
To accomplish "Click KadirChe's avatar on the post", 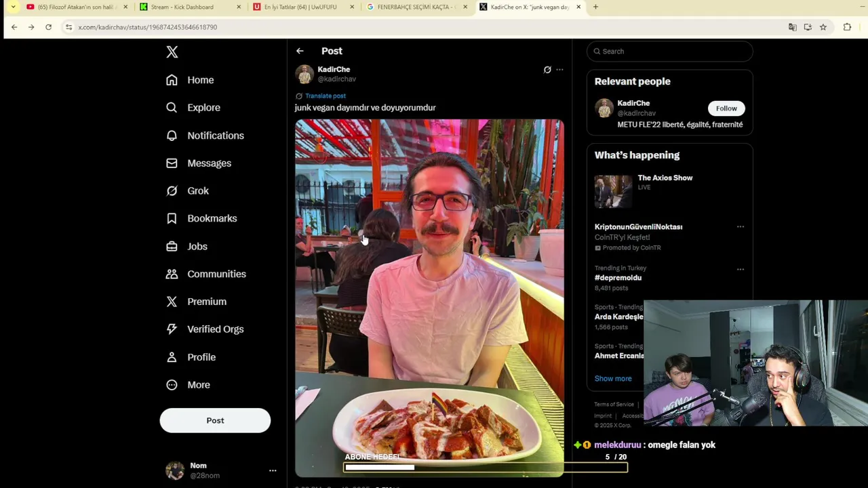I will click(x=304, y=74).
